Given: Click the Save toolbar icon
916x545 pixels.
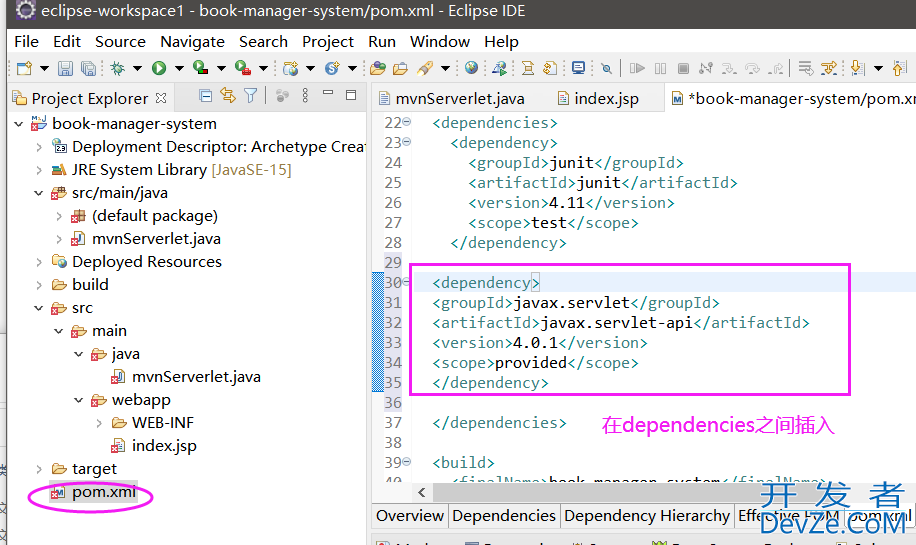Looking at the screenshot, I should [65, 68].
